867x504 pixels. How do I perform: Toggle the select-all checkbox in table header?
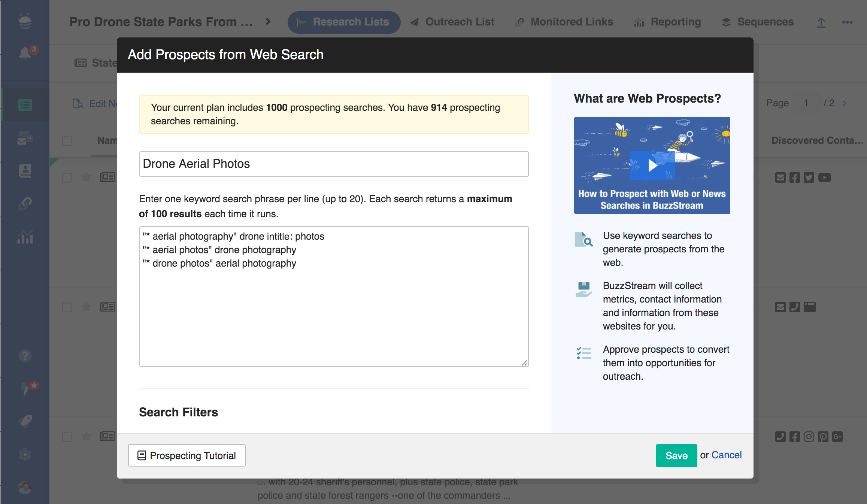67,141
